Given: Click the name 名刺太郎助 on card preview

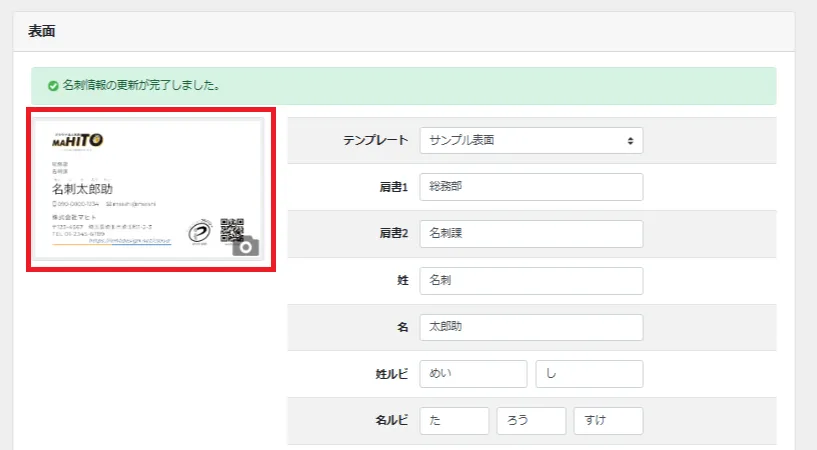Looking at the screenshot, I should point(82,189).
